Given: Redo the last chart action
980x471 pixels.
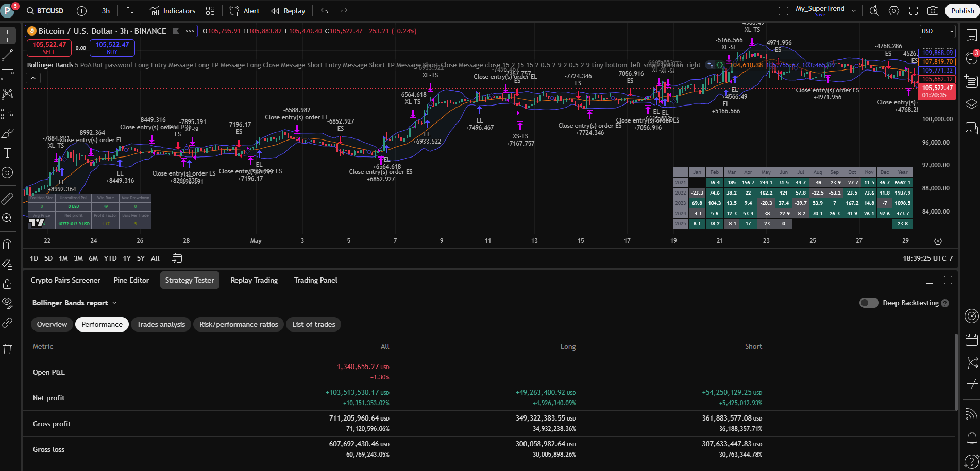Looking at the screenshot, I should coord(344,11).
